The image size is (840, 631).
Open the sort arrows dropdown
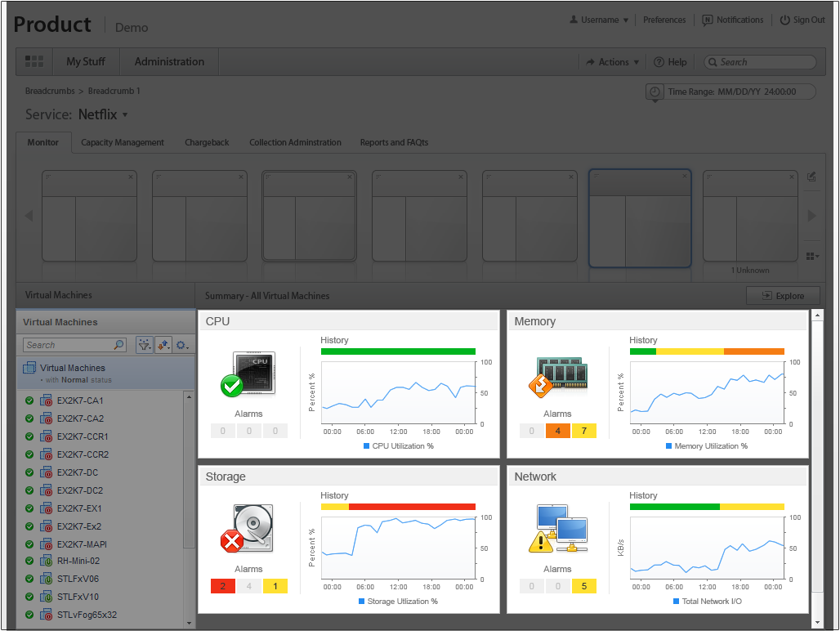163,345
